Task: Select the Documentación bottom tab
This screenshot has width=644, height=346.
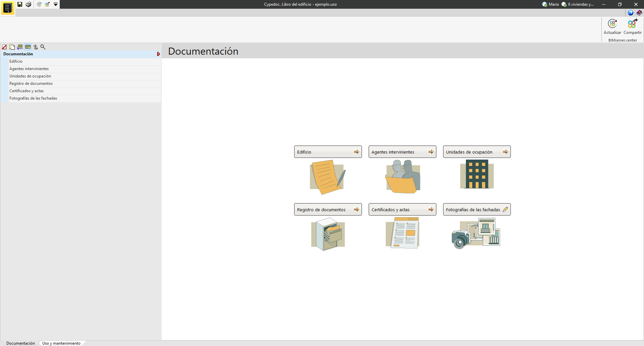Action: pos(20,343)
